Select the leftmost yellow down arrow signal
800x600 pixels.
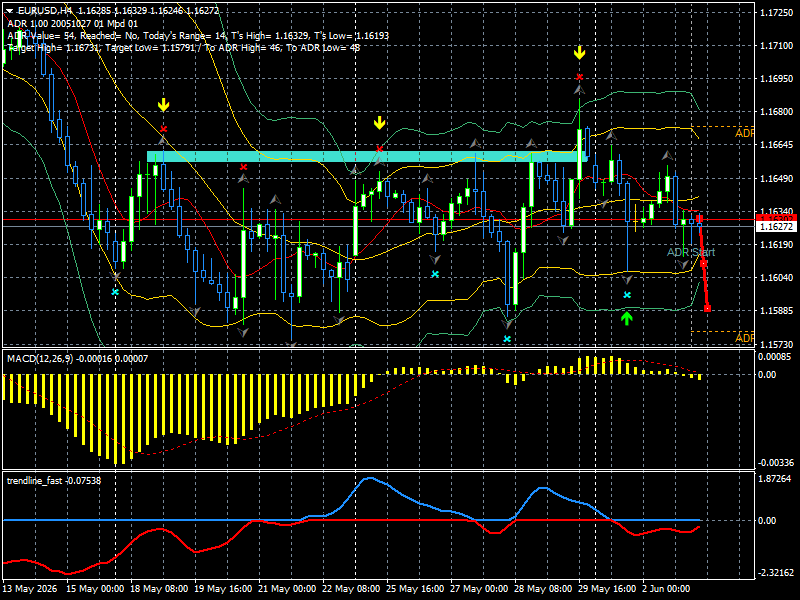point(163,105)
